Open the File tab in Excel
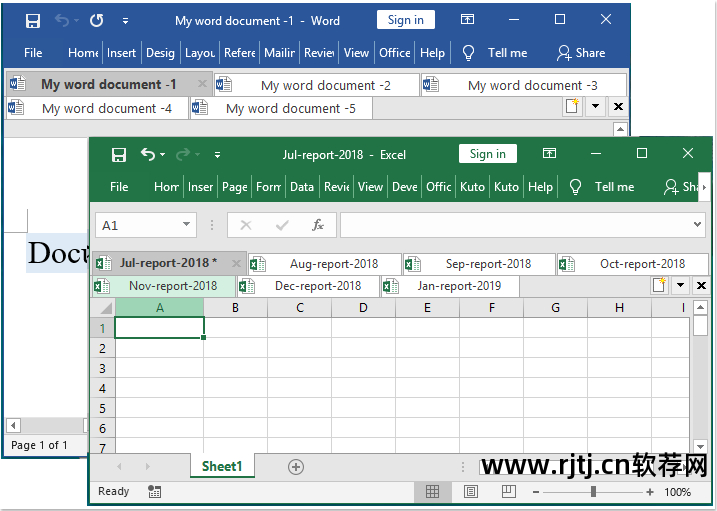This screenshot has width=717, height=511. 119,187
